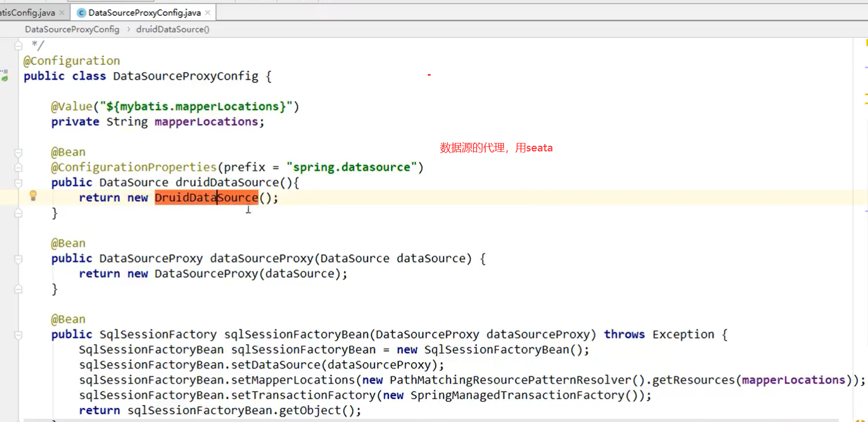Click DataSourceProxy(dataSource) constructor call in return statement
Viewport: 868px width, 422px height.
click(x=248, y=273)
